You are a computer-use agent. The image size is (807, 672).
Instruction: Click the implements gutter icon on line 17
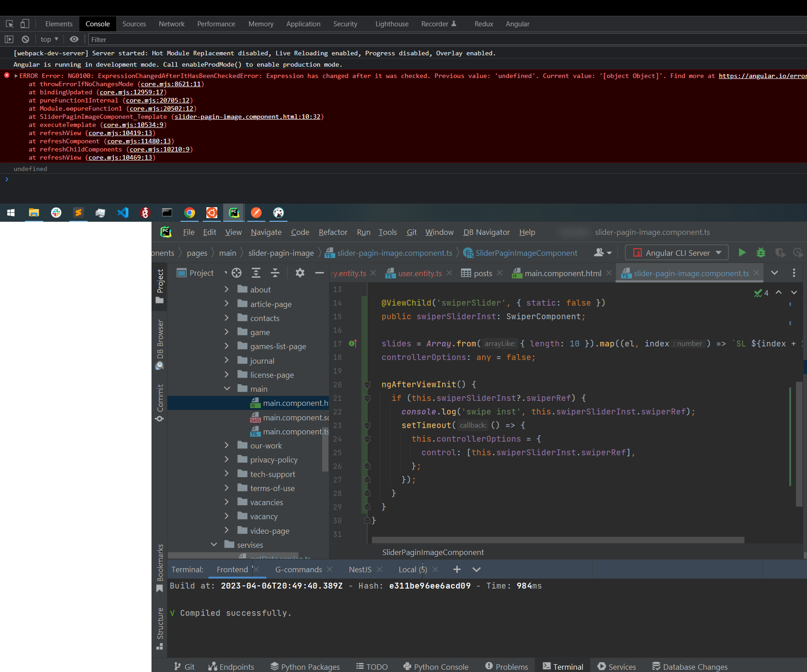[x=352, y=344]
